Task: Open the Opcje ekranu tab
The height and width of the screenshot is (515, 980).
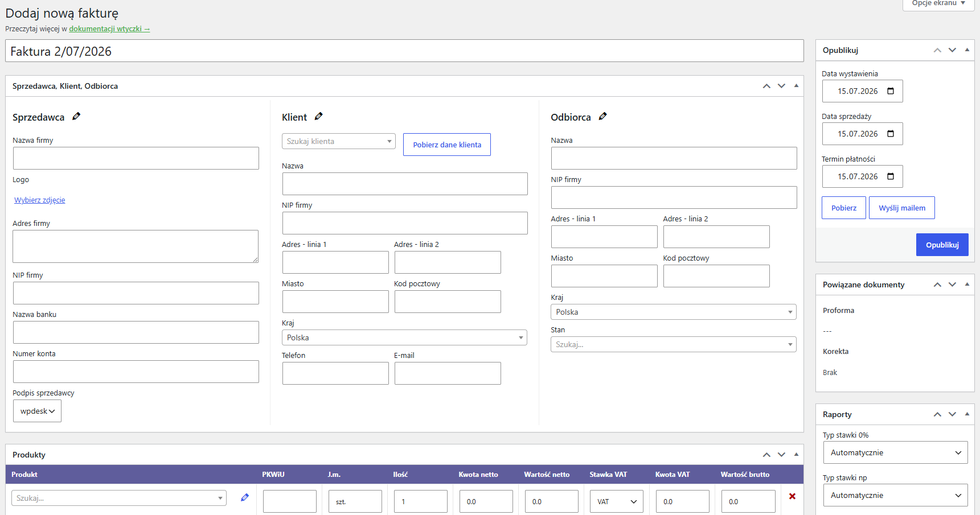Action: point(938,3)
